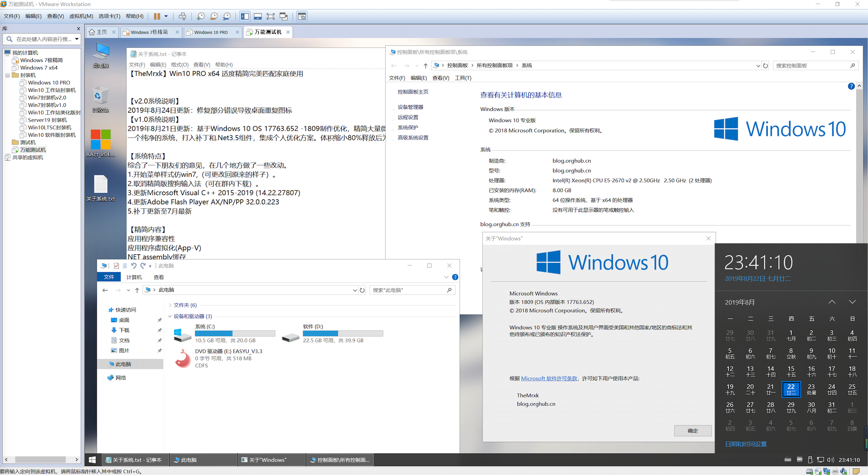Go up one level in Control Panel
This screenshot has height=475, width=868.
426,66
